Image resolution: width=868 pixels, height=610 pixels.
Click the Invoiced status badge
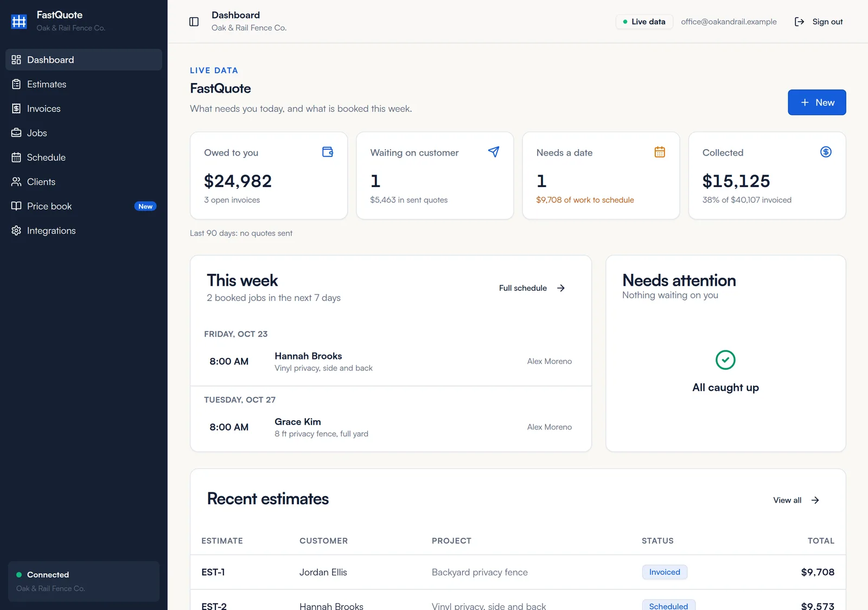[665, 572]
